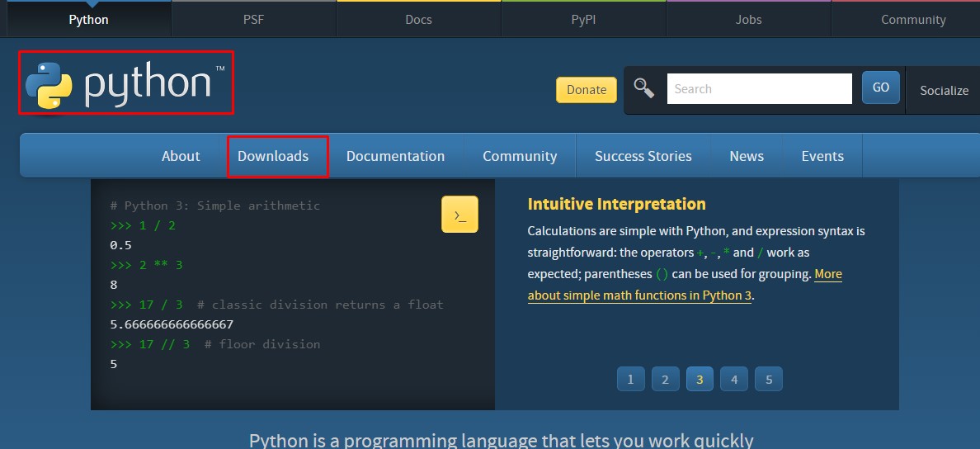Click the 'Intuitive Interpretation' heading
Screen dimensions: 980x449
617,204
